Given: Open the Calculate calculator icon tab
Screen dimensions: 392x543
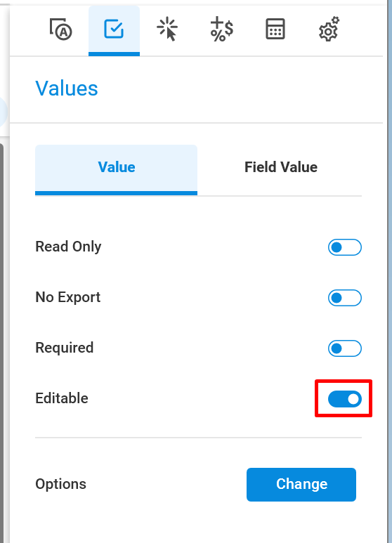Looking at the screenshot, I should (x=275, y=30).
